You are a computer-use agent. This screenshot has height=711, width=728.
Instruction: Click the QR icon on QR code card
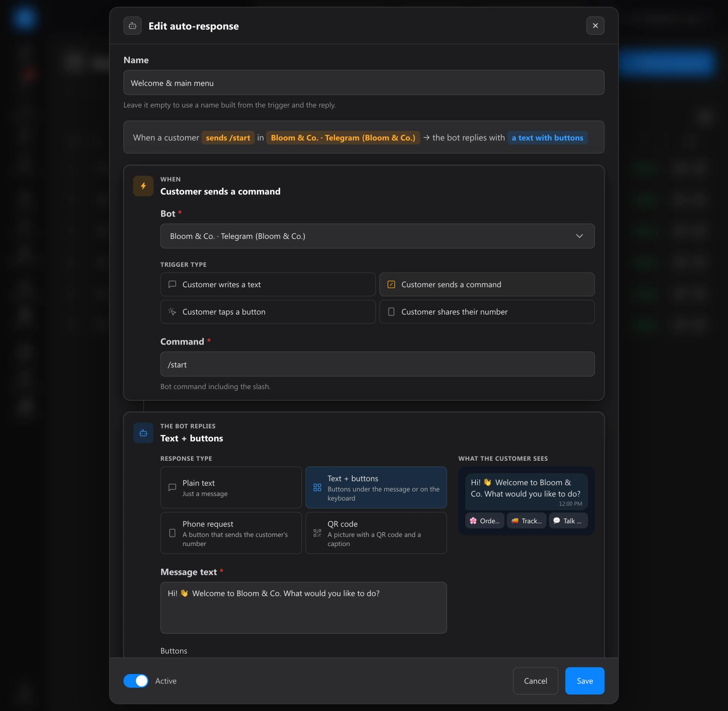[318, 533]
